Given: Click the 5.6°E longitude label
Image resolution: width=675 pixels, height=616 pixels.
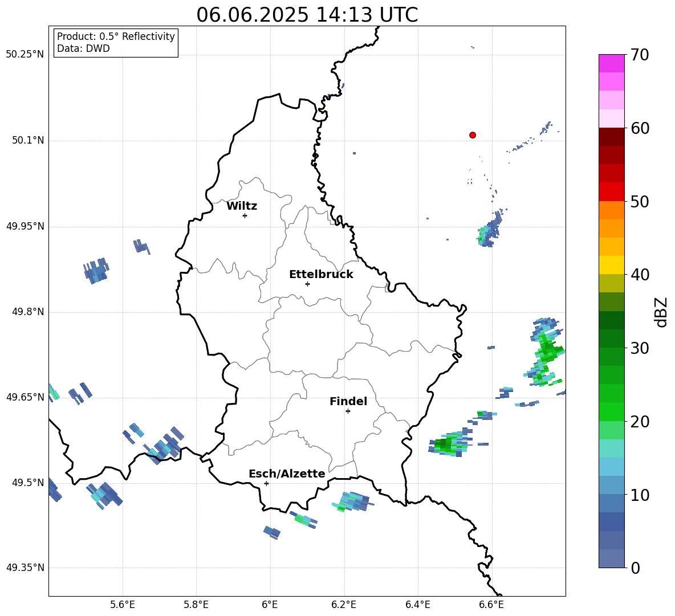Looking at the screenshot, I should coord(123,605).
